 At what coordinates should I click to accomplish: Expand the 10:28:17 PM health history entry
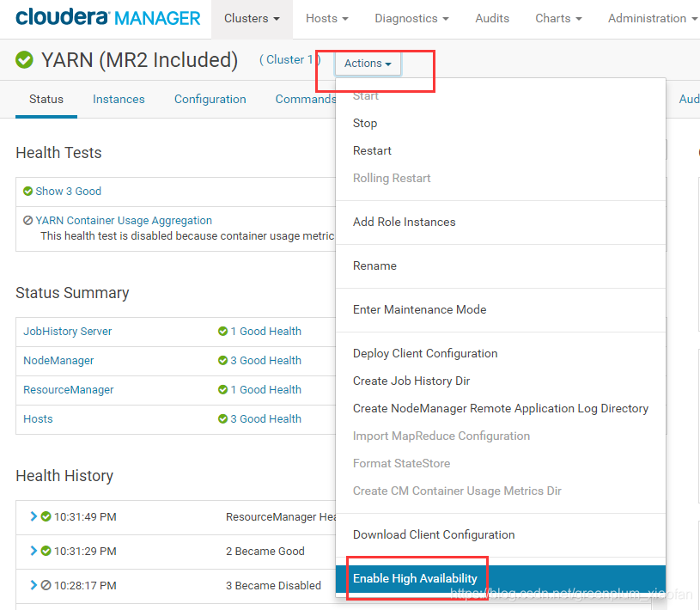(x=33, y=585)
